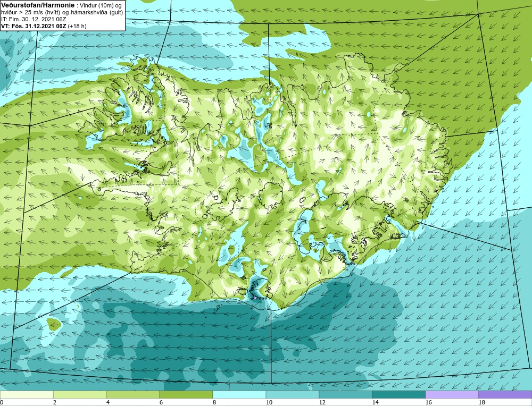The height and width of the screenshot is (406, 532).
Task: Click the 10–12 m/s light teal swatch
Action: tap(293, 395)
